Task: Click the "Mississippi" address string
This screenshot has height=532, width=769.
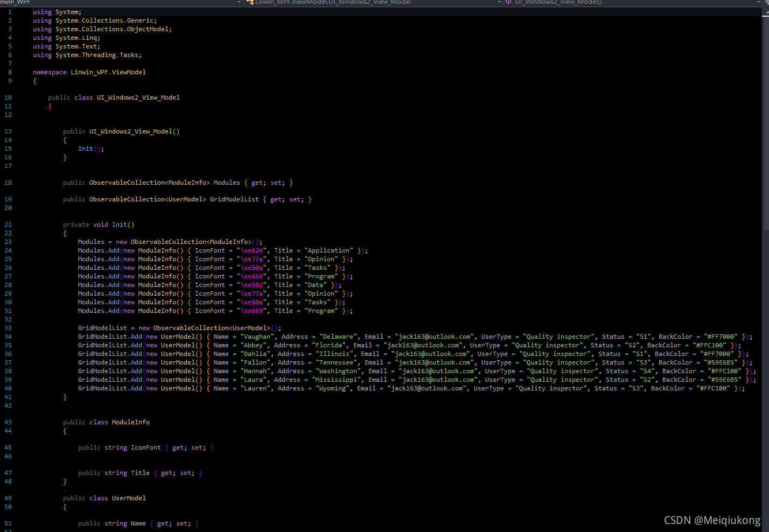Action: click(x=336, y=380)
